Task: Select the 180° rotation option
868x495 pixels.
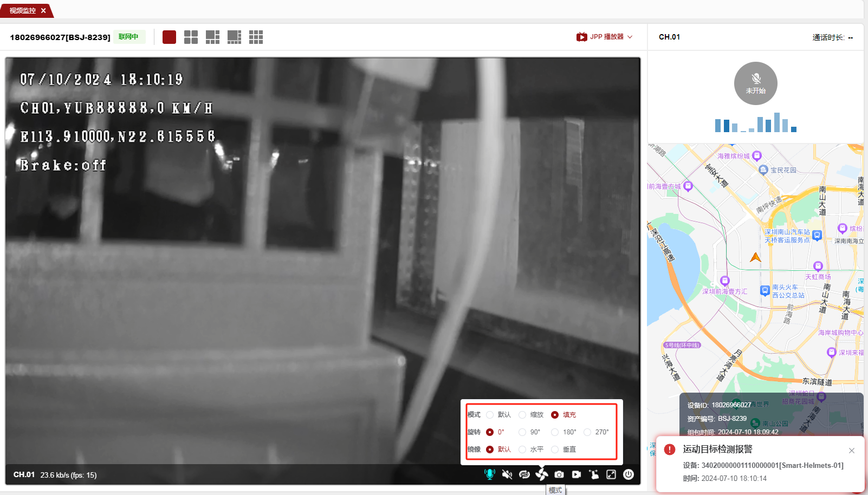Action: point(555,432)
